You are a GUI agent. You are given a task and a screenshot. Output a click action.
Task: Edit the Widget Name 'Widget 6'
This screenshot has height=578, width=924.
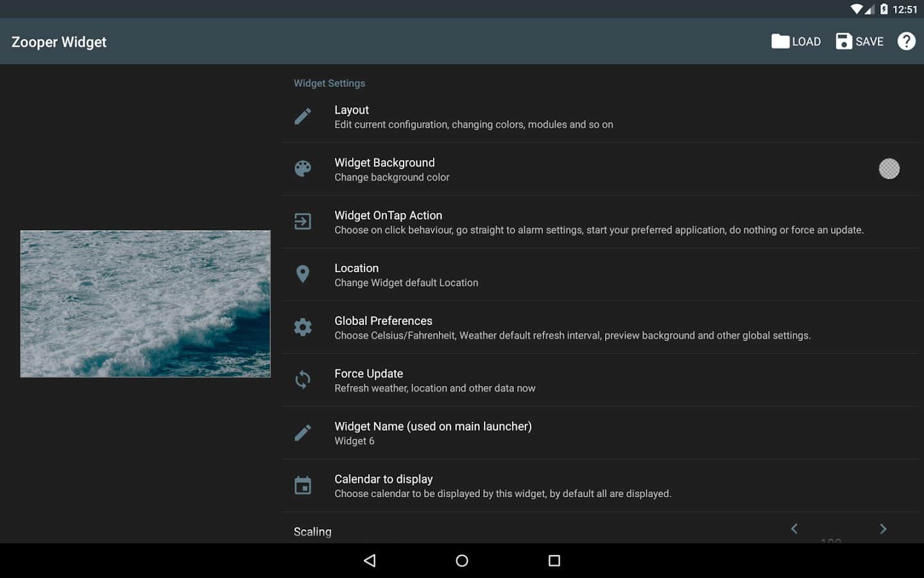[432, 433]
